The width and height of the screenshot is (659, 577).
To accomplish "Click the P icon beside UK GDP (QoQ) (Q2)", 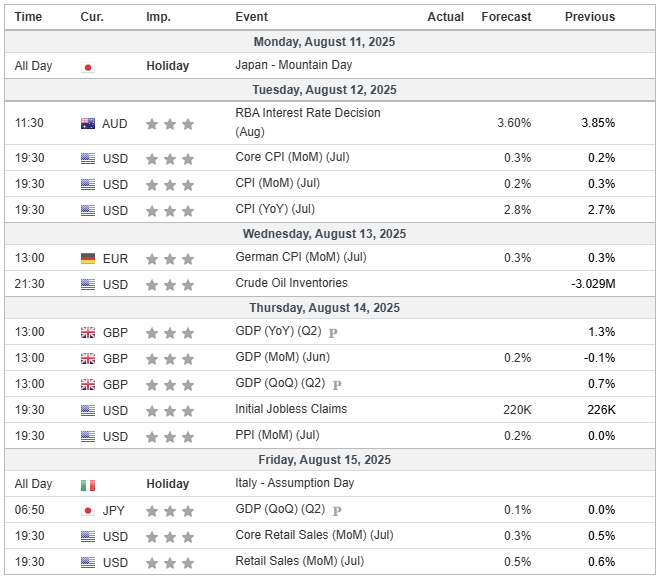I will 337,385.
